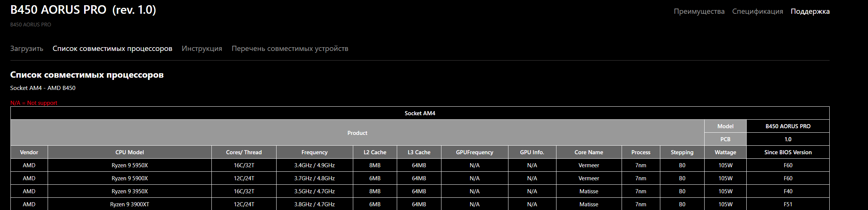Click the F51 BIOS version cell
Image resolution: width=868 pixels, height=210 pixels.
tap(788, 204)
